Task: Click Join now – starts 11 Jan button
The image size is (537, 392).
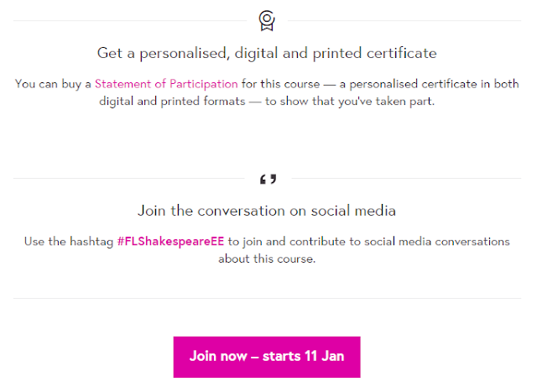Action: tap(267, 357)
